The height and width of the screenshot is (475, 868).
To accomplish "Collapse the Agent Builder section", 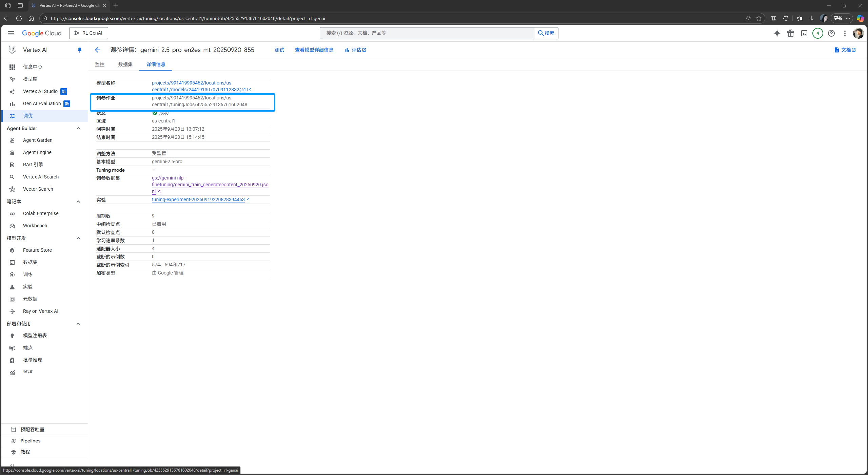I will [x=78, y=128].
